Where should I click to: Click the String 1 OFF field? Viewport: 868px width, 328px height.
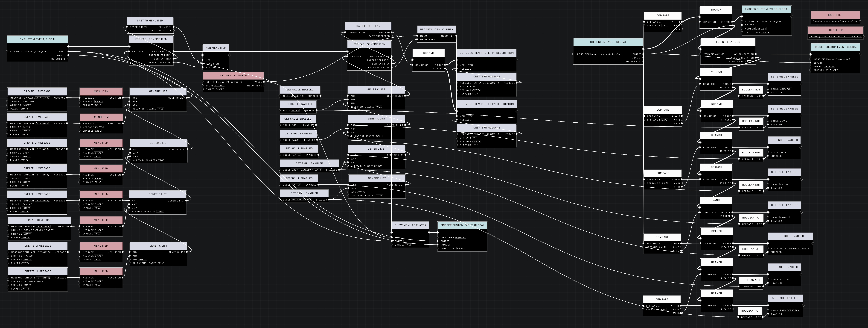pos(474,138)
